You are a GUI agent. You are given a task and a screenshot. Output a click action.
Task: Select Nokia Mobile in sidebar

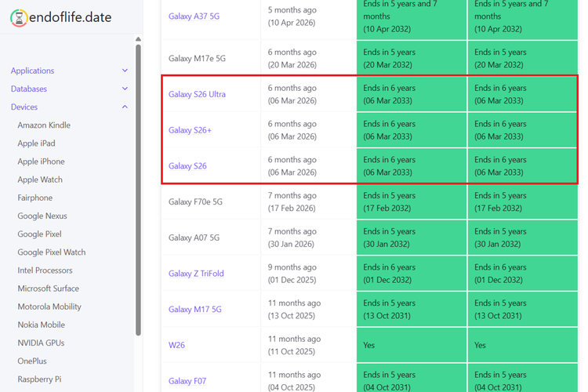click(x=42, y=325)
